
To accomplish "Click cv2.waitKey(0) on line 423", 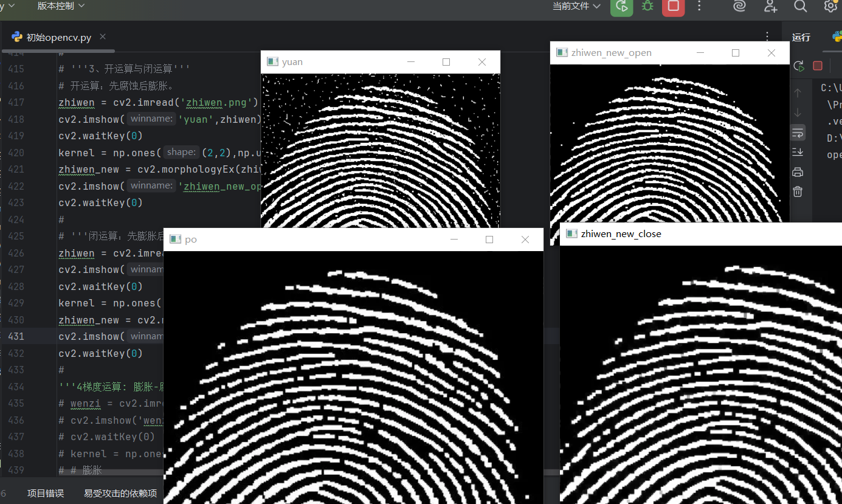I will pos(101,202).
